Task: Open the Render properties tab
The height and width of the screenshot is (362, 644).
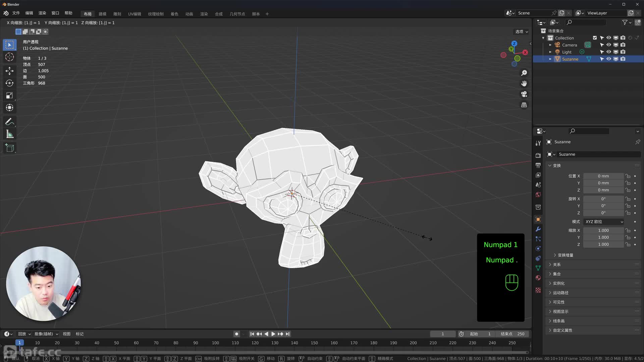Action: 538,155
